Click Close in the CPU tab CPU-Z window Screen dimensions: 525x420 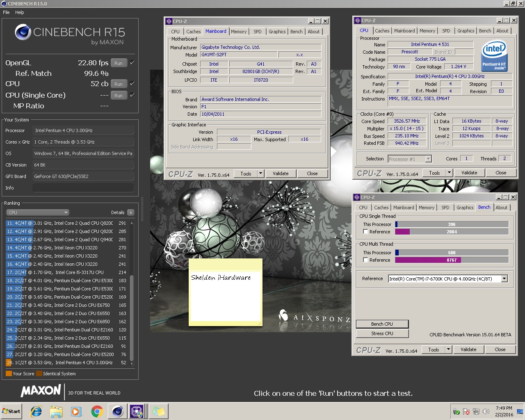(x=501, y=173)
